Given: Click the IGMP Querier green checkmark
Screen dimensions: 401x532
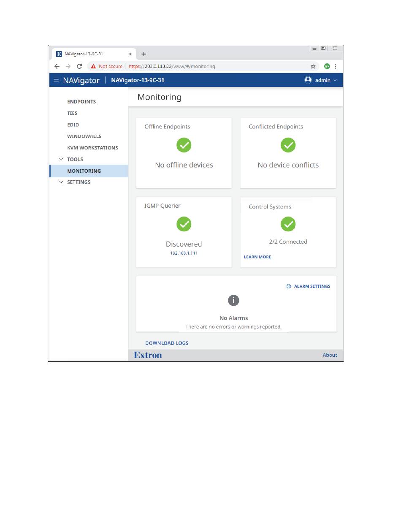Looking at the screenshot, I should tap(184, 224).
